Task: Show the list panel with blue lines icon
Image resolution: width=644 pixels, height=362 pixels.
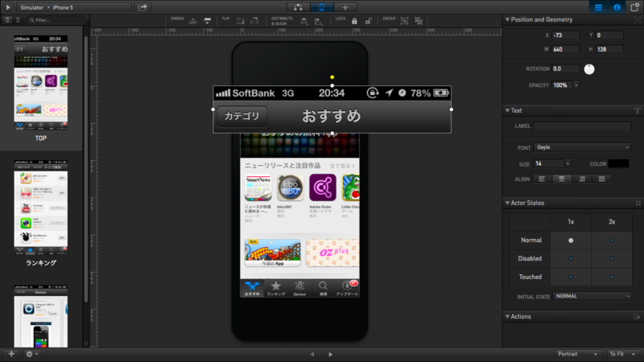Action: tap(598, 7)
